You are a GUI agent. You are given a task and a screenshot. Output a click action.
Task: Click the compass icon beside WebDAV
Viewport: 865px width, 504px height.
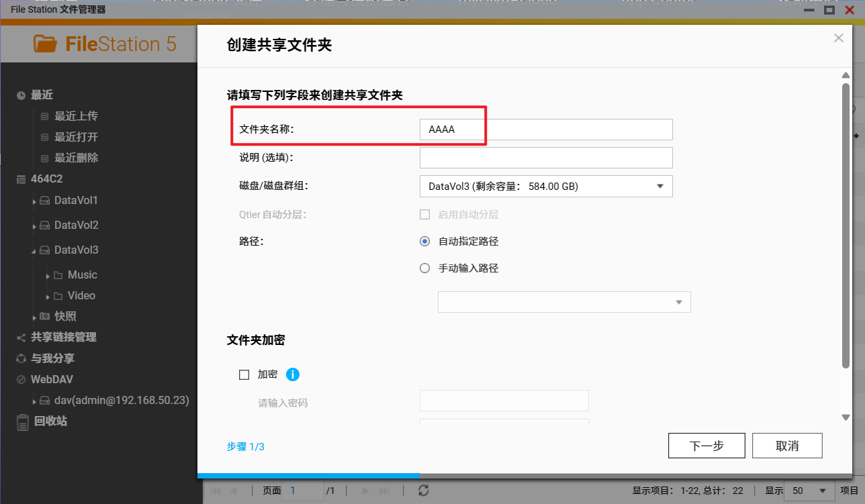click(x=21, y=379)
